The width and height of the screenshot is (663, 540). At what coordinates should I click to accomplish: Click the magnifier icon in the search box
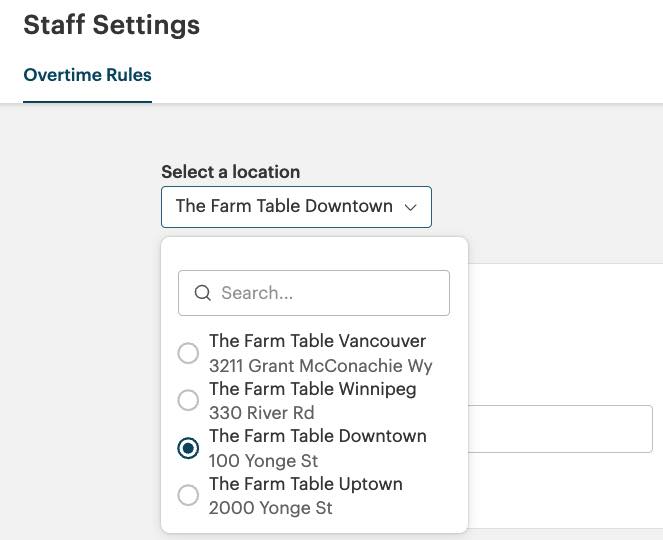click(x=202, y=293)
